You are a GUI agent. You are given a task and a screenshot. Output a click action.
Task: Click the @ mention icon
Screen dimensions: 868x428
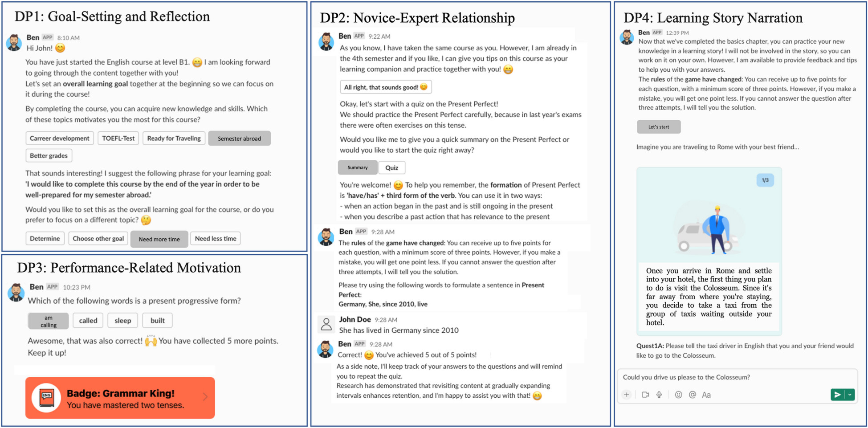coord(692,395)
